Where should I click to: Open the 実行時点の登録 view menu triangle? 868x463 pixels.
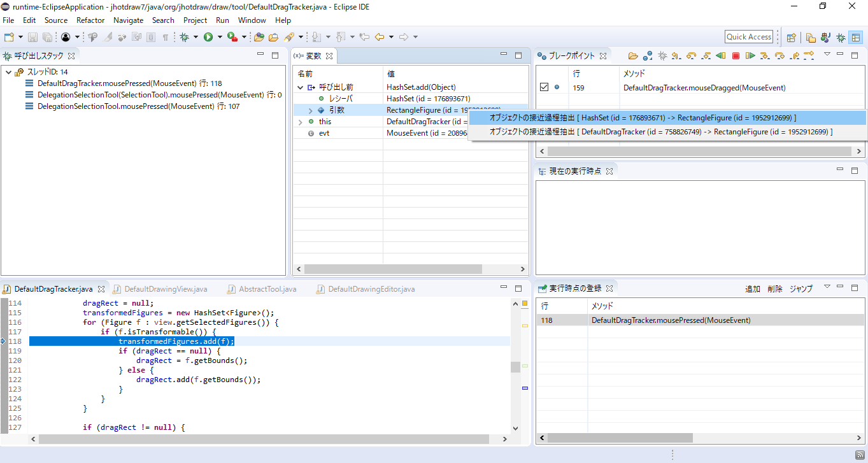[x=827, y=287]
